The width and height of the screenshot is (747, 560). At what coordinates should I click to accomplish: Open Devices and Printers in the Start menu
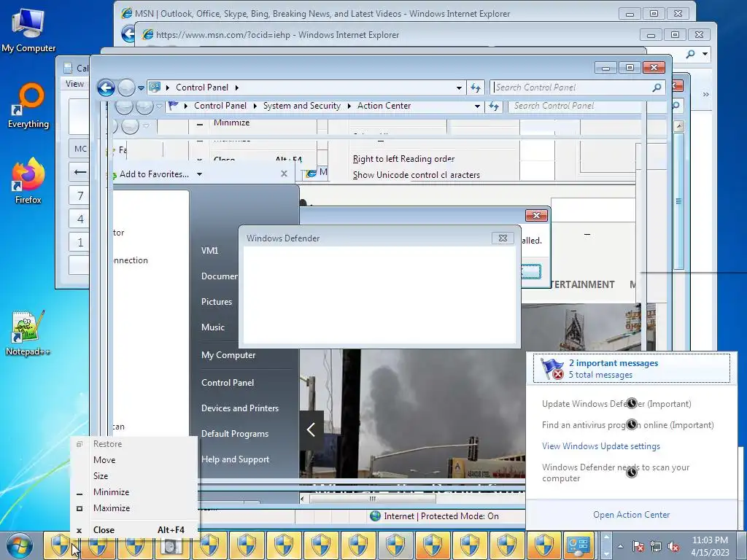coord(240,408)
